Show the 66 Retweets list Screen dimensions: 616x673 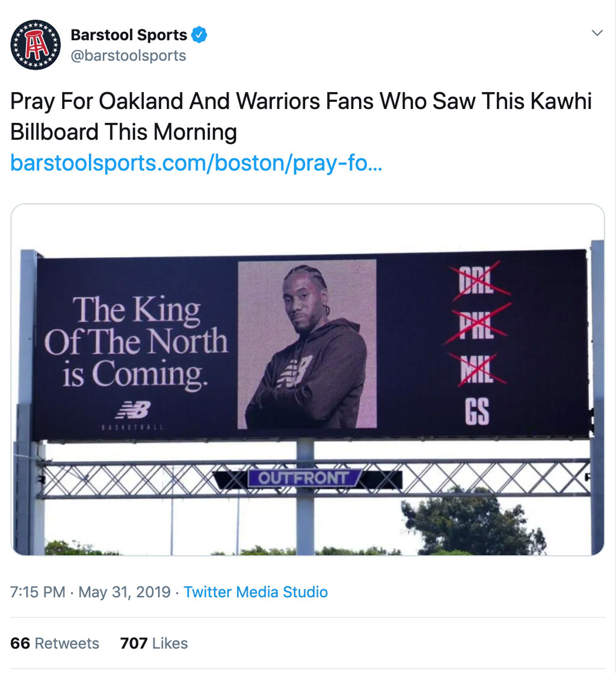pos(55,643)
